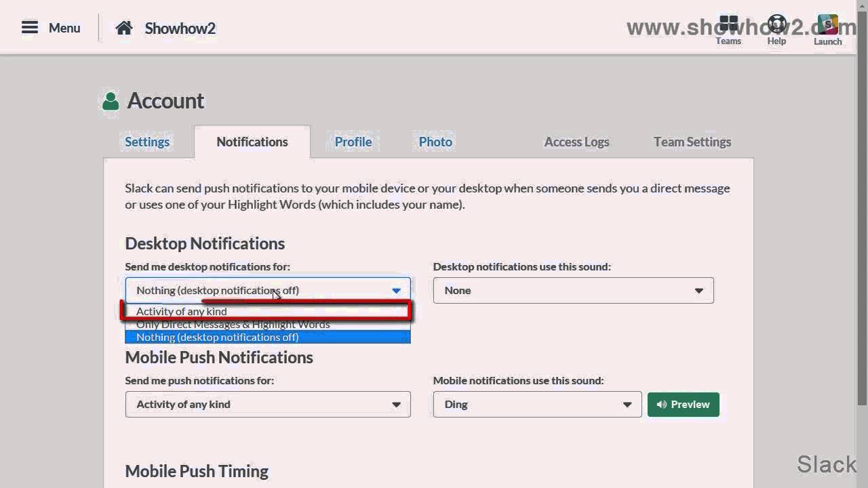Collapse the desktop notifications dropdown box

[x=268, y=290]
